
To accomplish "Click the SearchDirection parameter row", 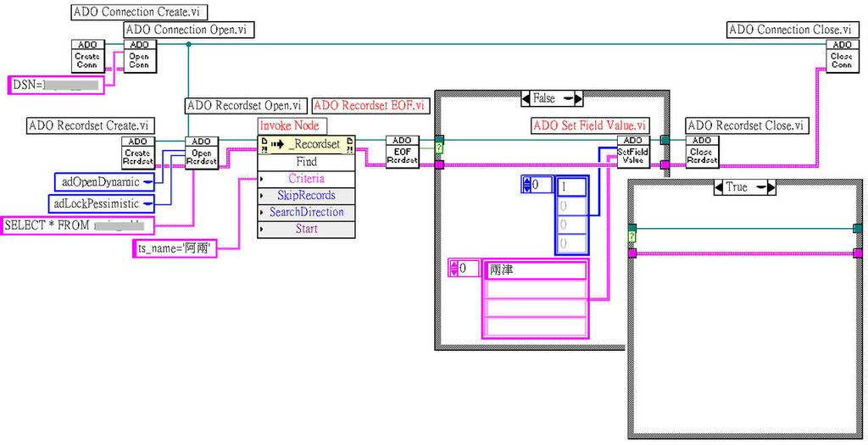I will tap(306, 212).
